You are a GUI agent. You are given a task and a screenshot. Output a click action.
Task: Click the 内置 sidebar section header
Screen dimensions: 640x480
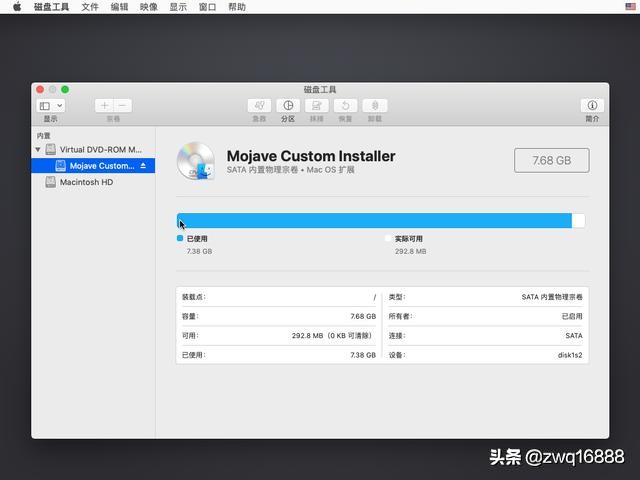[x=44, y=136]
